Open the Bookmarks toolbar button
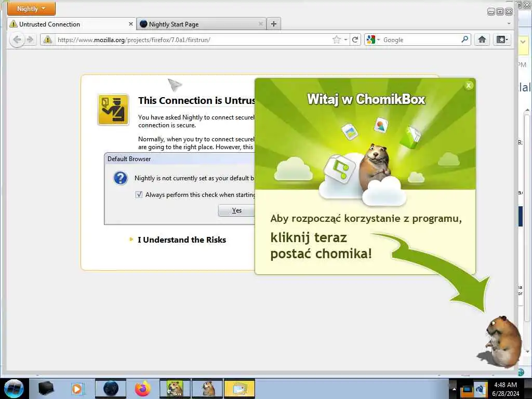The height and width of the screenshot is (399, 532). tap(502, 39)
